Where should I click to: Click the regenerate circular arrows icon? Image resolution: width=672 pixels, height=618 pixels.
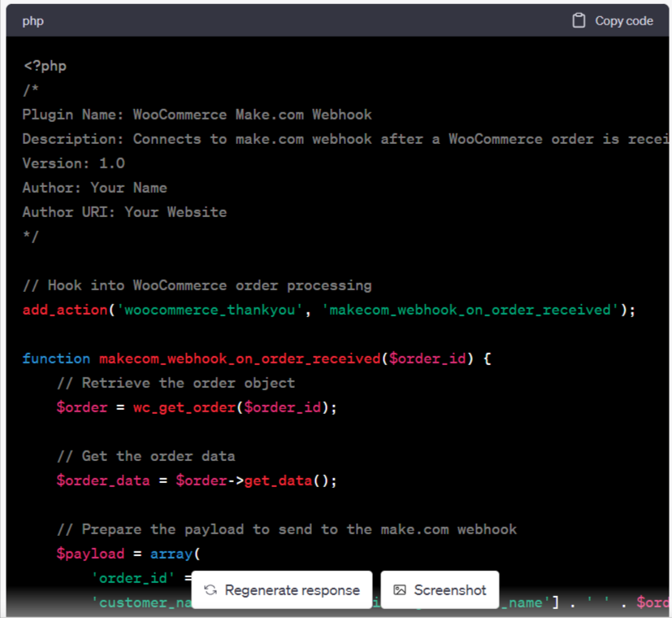[x=210, y=590]
